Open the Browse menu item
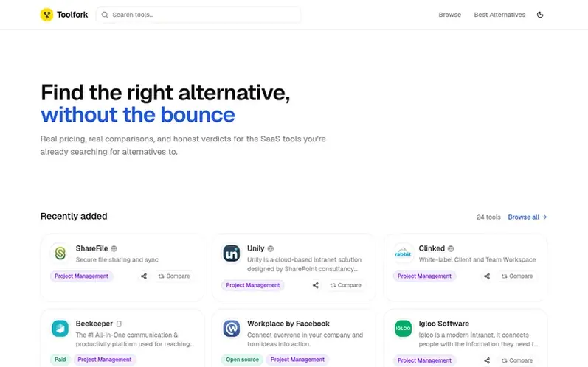The image size is (588, 367). [449, 15]
